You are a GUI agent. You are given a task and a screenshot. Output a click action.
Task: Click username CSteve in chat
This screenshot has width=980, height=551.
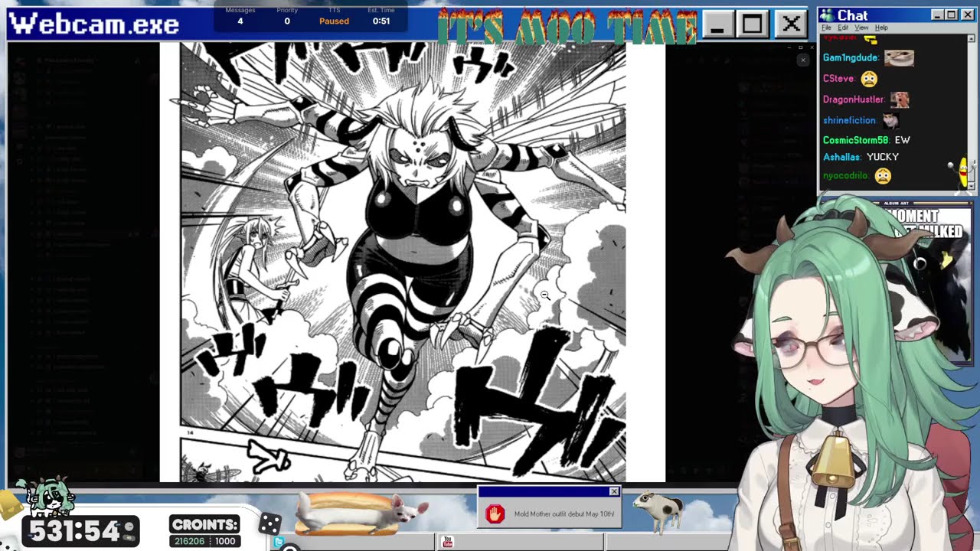click(838, 78)
